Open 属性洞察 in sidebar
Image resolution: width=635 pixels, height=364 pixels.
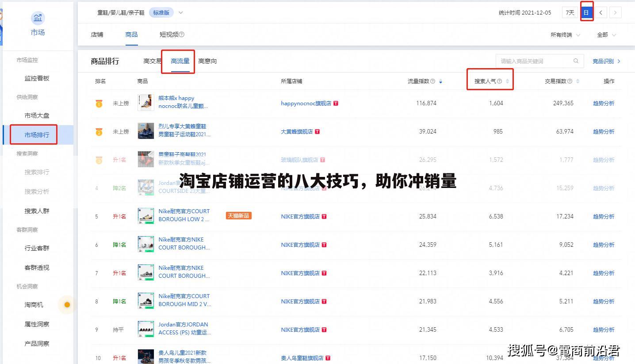point(37,324)
